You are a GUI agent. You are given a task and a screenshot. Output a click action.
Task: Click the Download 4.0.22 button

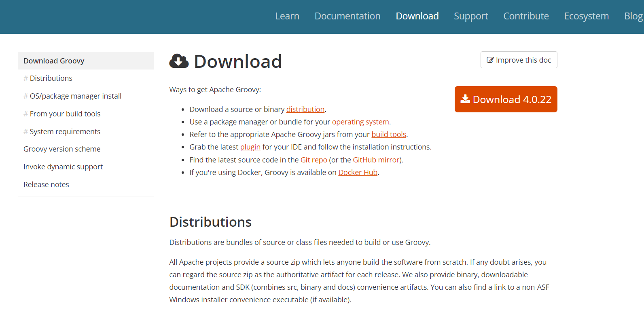pyautogui.click(x=506, y=99)
